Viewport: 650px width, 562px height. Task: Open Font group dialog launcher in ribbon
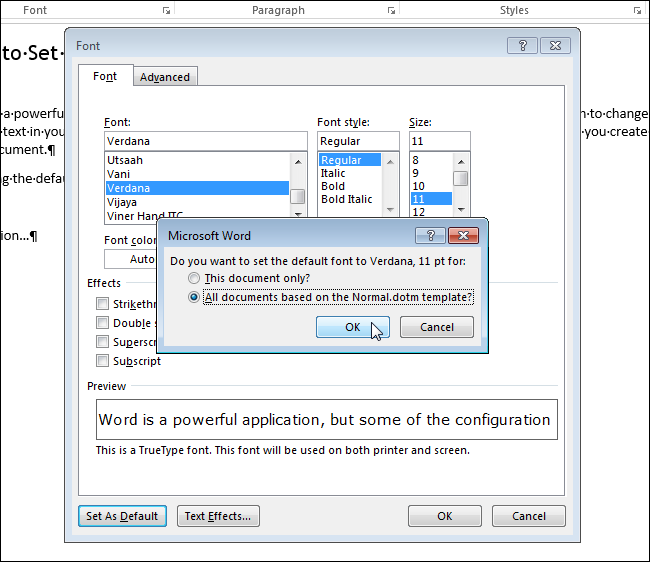[166, 10]
